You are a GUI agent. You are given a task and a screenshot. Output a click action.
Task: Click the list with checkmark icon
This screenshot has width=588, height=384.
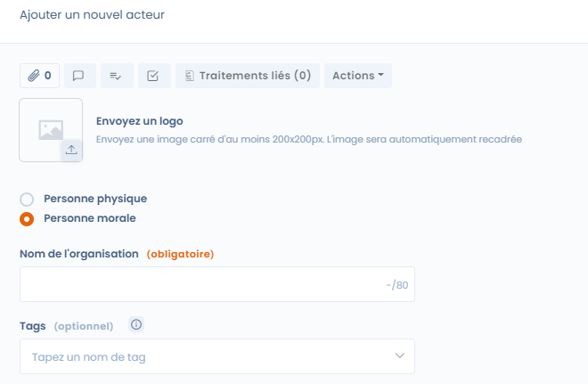tap(117, 76)
